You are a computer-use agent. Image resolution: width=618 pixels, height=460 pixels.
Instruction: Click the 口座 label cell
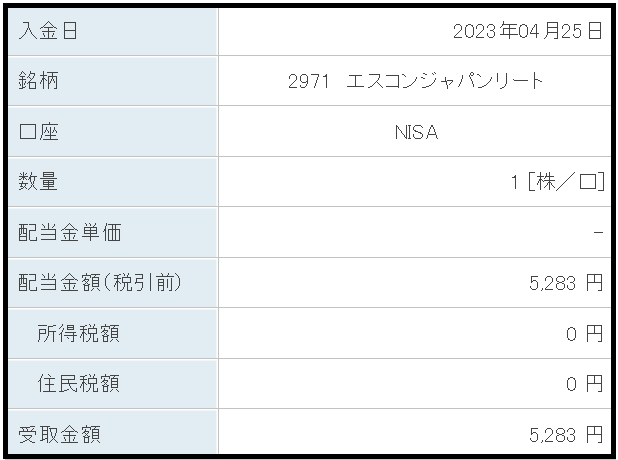pyautogui.click(x=113, y=132)
